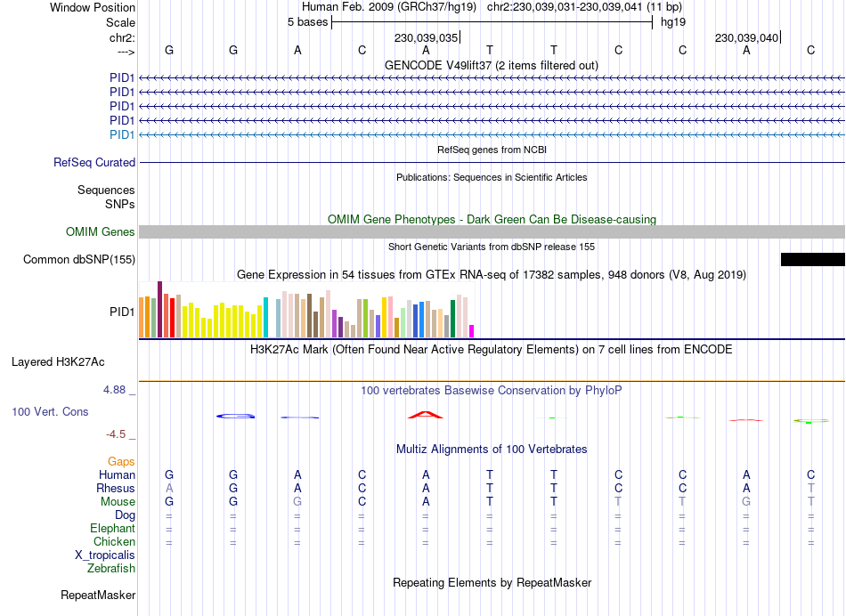
Task: Click the 5 bases scale label
Action: [x=307, y=22]
